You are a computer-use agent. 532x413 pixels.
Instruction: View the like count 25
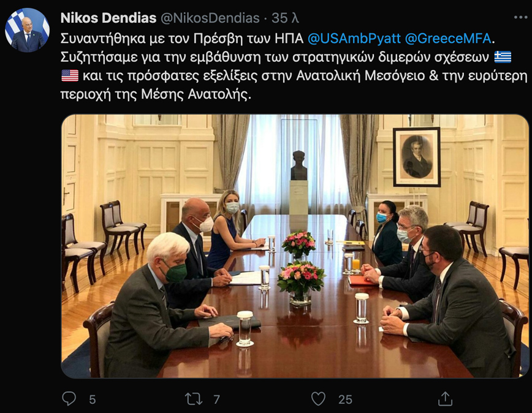point(345,400)
